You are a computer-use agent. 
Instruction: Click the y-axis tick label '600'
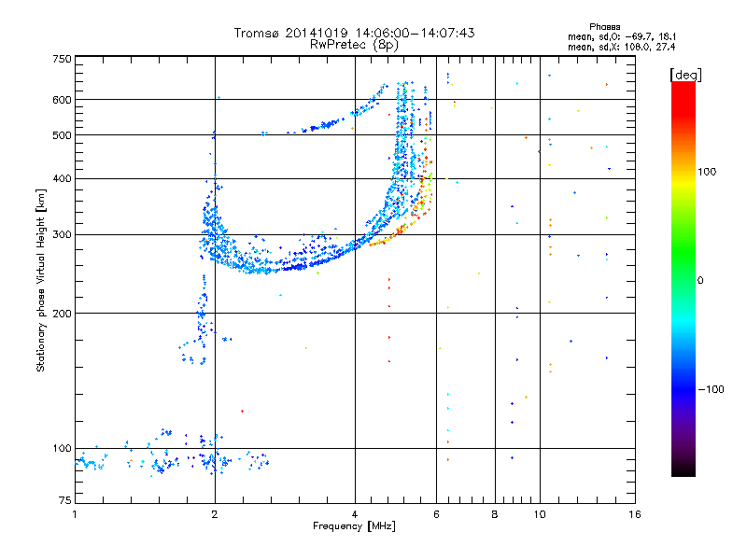click(62, 100)
